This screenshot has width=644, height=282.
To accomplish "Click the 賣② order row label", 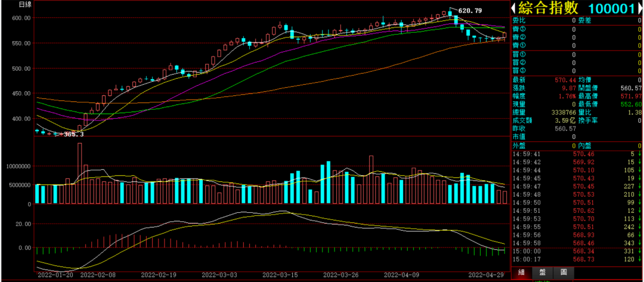I will click(518, 38).
